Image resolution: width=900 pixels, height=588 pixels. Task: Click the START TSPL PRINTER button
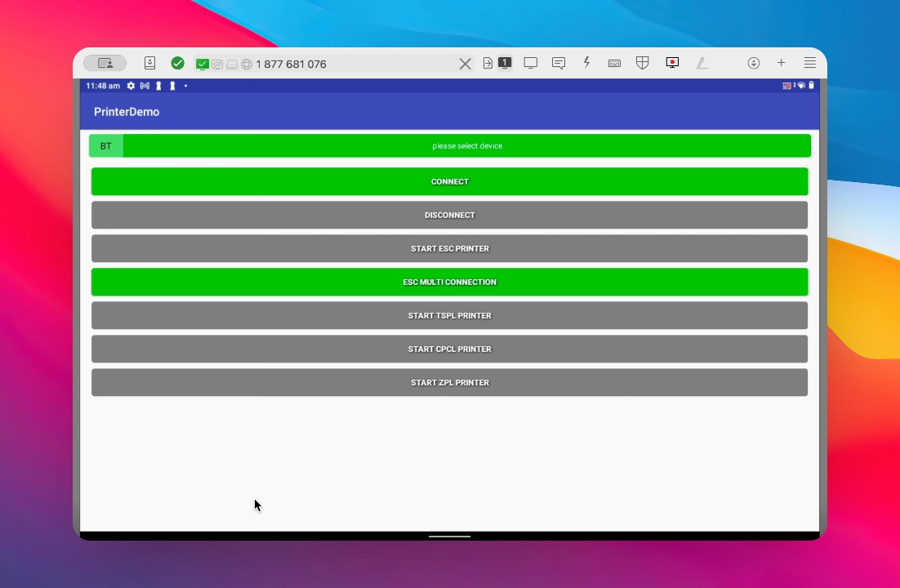[x=449, y=315]
